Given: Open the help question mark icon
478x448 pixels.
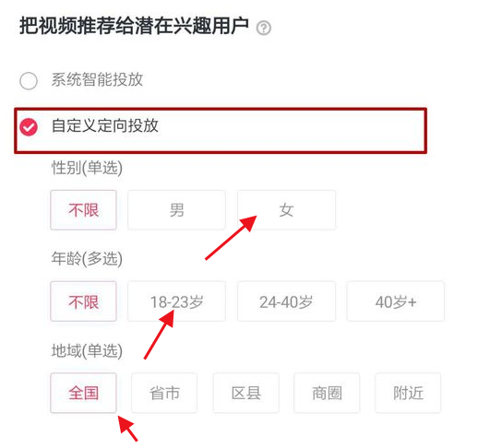Looking at the screenshot, I should 264,28.
